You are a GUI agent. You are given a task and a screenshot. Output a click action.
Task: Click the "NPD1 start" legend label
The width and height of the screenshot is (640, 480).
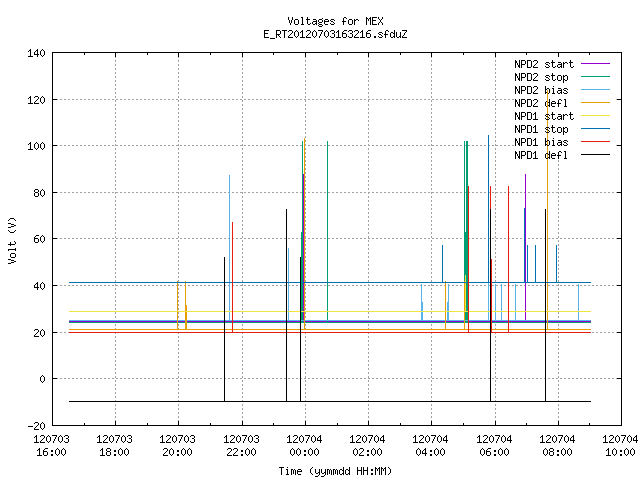(x=544, y=116)
